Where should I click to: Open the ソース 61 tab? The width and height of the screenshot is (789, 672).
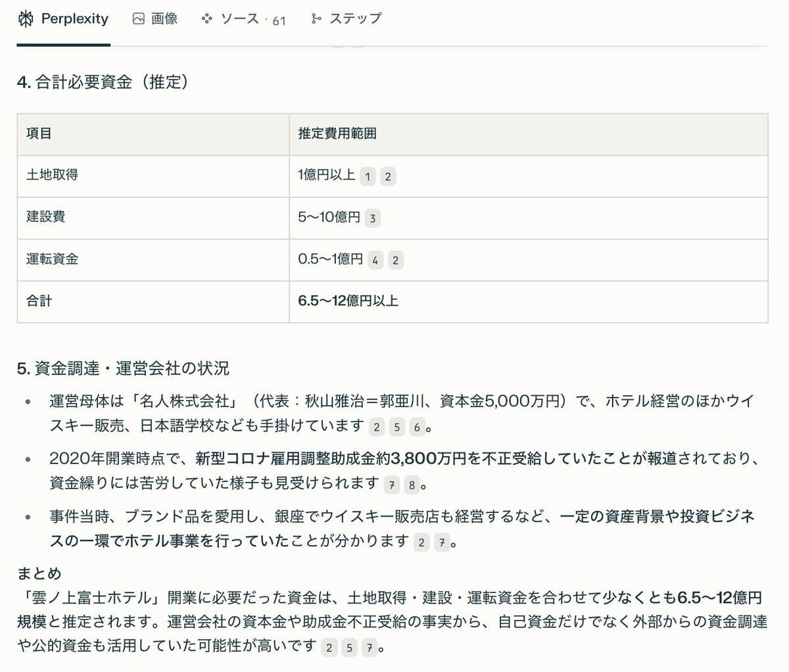(x=243, y=19)
